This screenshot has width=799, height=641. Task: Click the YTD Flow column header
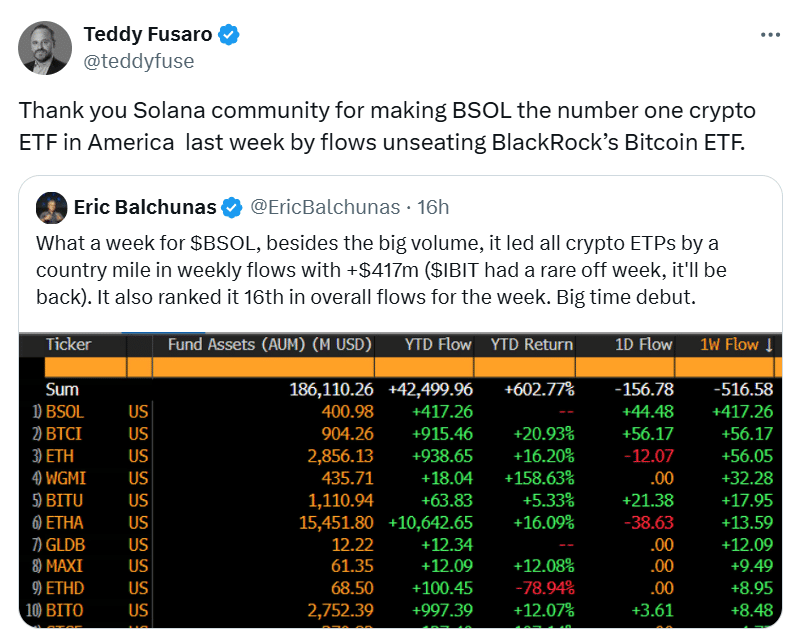pyautogui.click(x=437, y=344)
